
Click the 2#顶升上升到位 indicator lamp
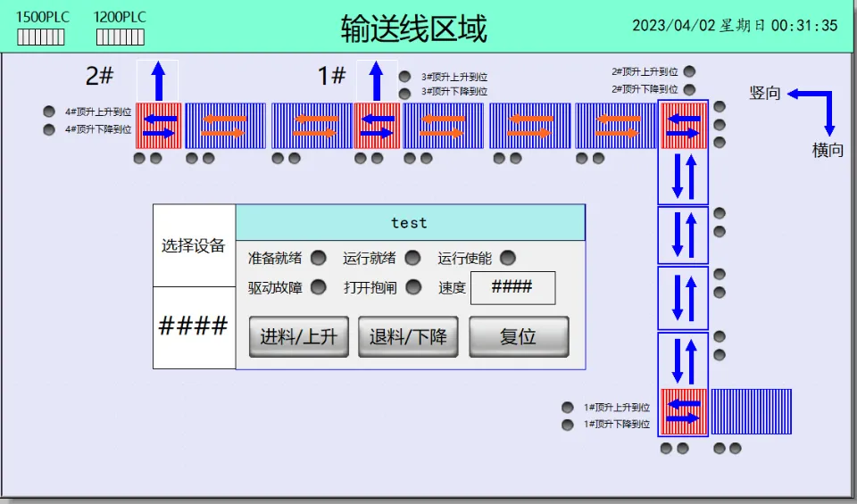[x=690, y=71]
